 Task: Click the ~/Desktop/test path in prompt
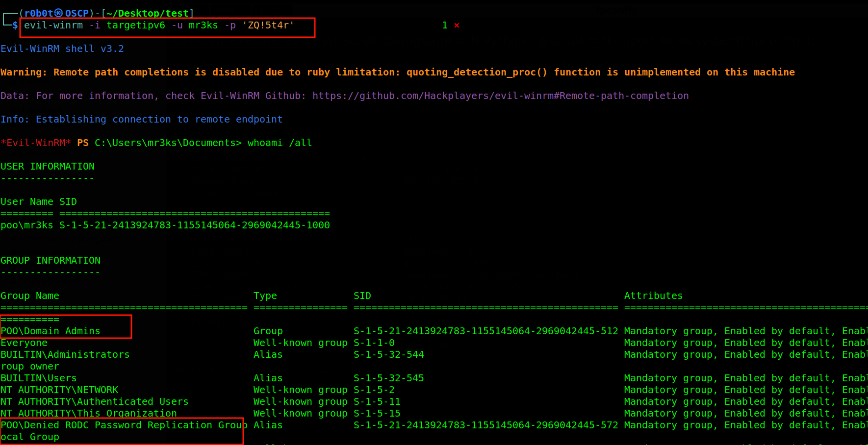point(147,13)
